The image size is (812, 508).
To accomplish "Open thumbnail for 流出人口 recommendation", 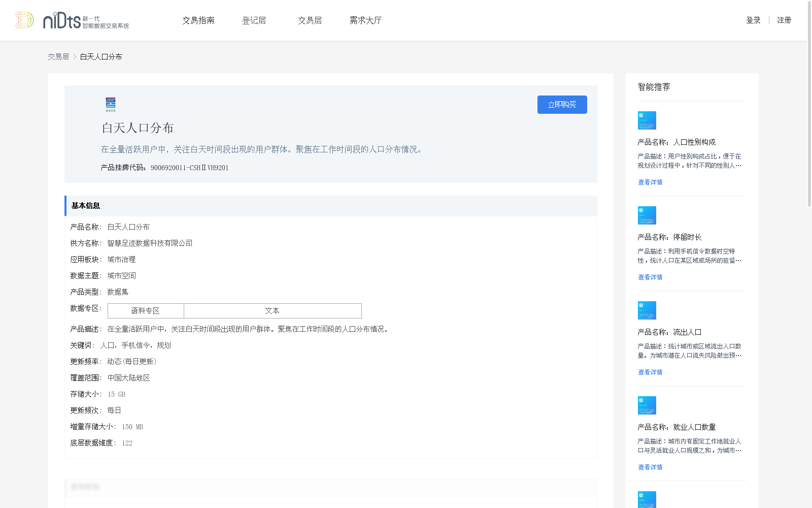I will tap(647, 310).
